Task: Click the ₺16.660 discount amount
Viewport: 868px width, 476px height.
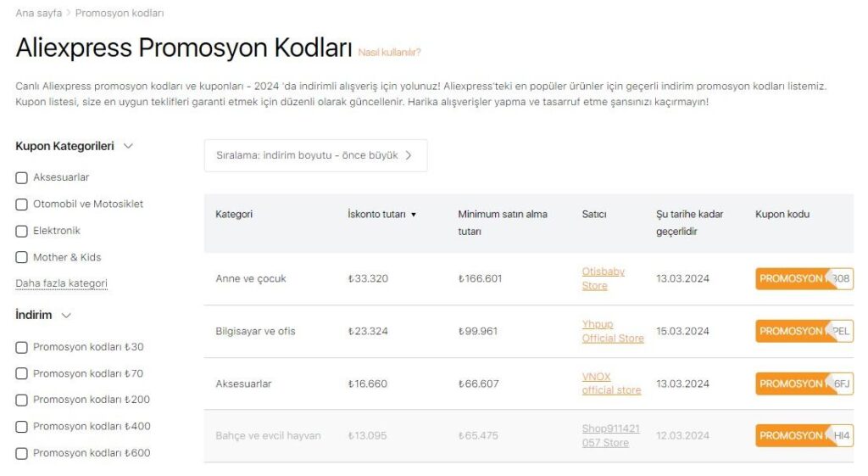Action: point(368,384)
